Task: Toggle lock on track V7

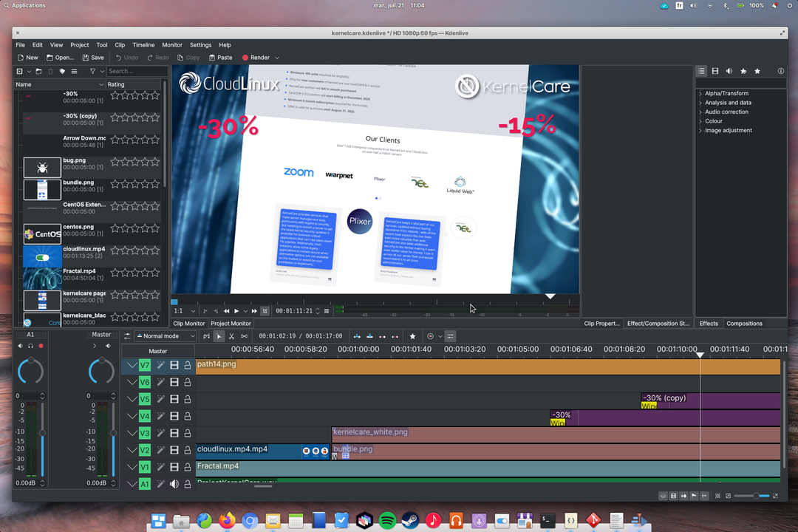Action: 187,365
